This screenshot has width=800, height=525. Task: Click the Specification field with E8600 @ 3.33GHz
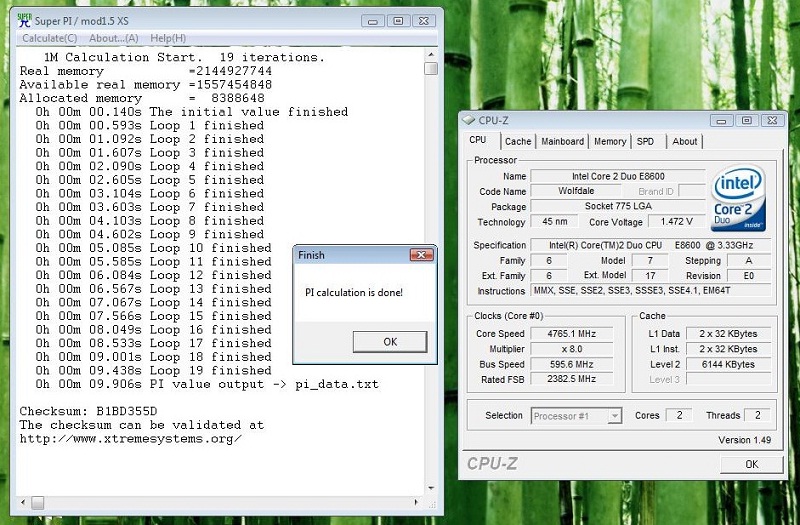tap(651, 245)
